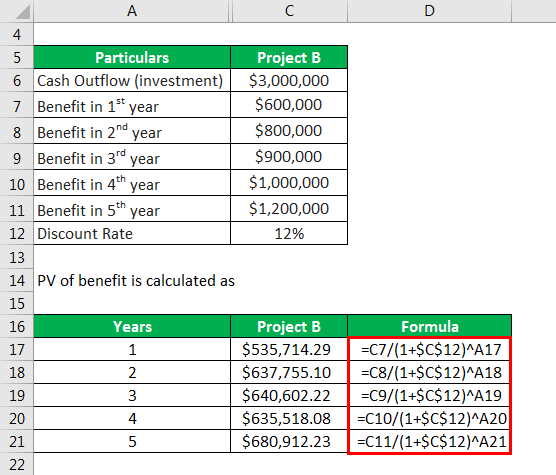Click 'PV of benefit is calculated as' text
Viewport: 556px width, 475px height.
[136, 281]
